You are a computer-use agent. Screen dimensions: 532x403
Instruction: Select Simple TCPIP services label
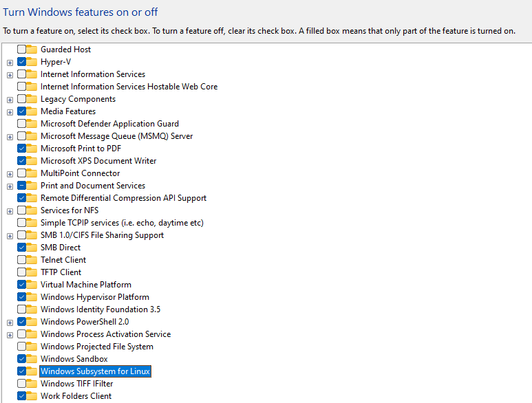pos(122,223)
